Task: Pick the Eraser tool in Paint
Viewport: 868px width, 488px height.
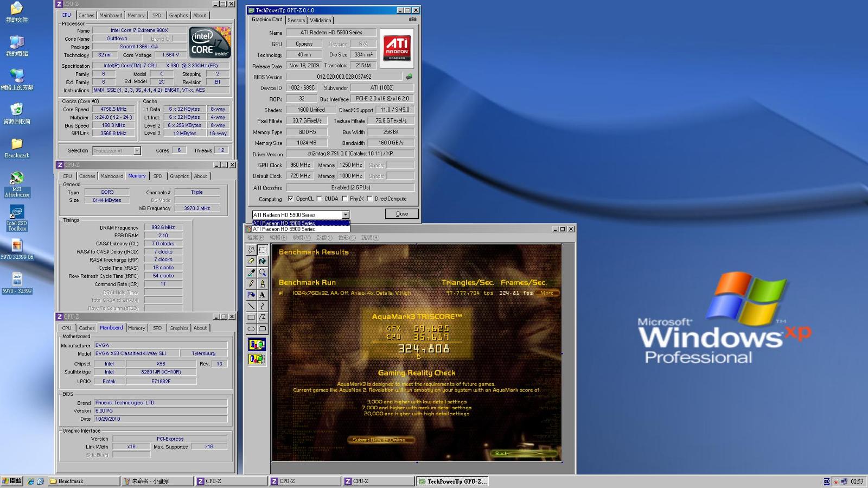Action: [x=251, y=261]
